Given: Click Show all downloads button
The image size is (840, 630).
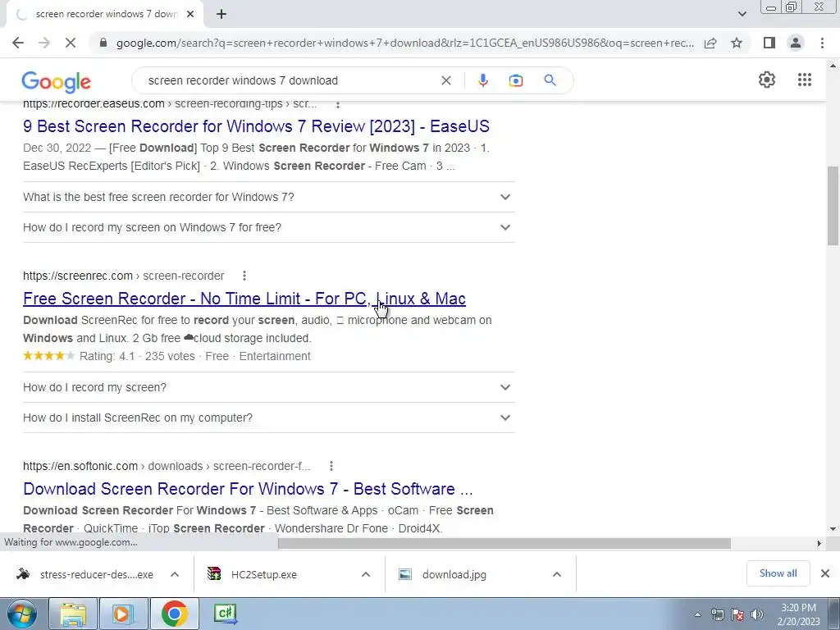Looking at the screenshot, I should [778, 573].
